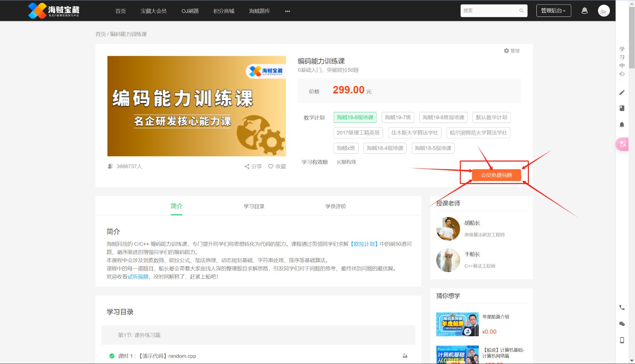Click the book icon in right sidebar

622,108
